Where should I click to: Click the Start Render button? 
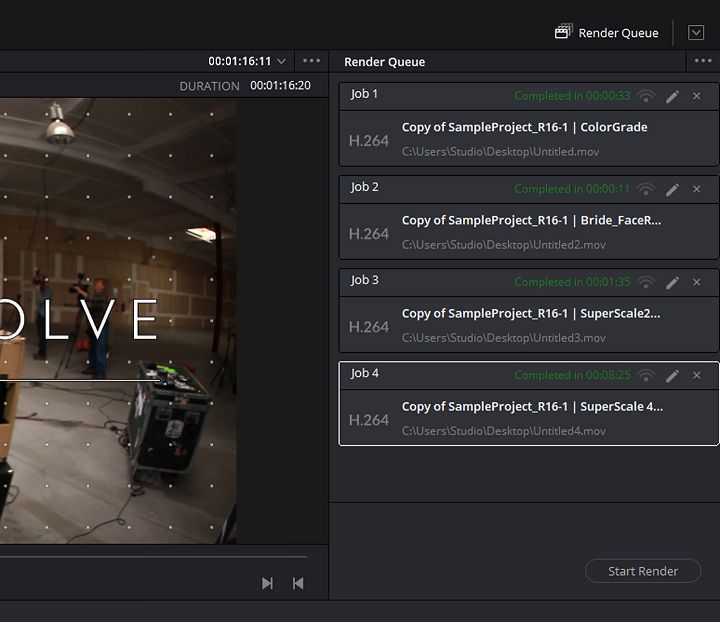pos(643,571)
